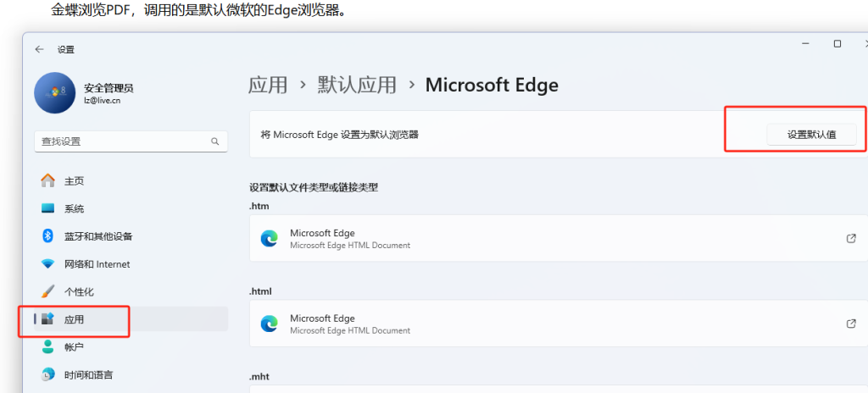Open 蓝牙和其他设备 settings
The image size is (868, 393).
(x=131, y=236)
